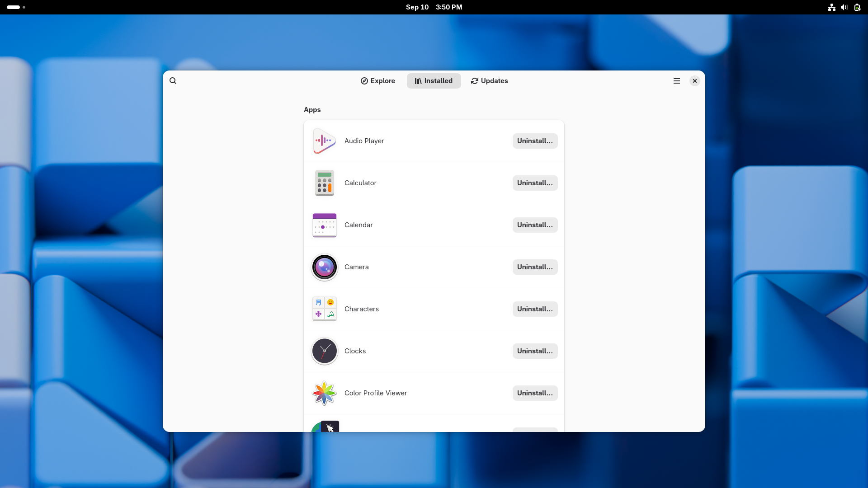Uninstall the Color Profile Viewer app
Screen dimensions: 868x488
point(535,393)
